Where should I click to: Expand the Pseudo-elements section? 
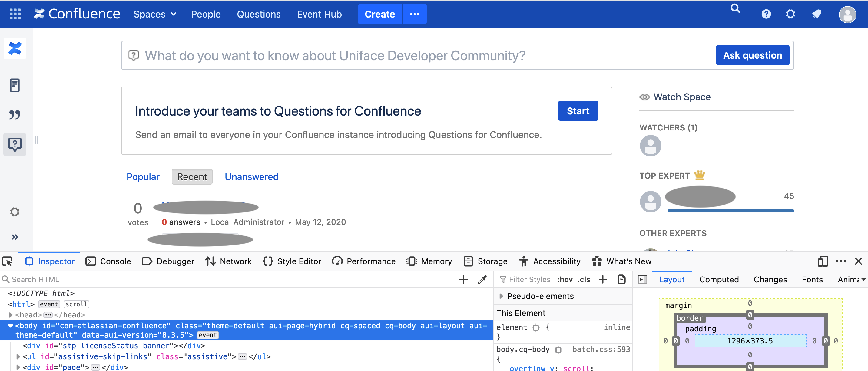[x=501, y=296]
